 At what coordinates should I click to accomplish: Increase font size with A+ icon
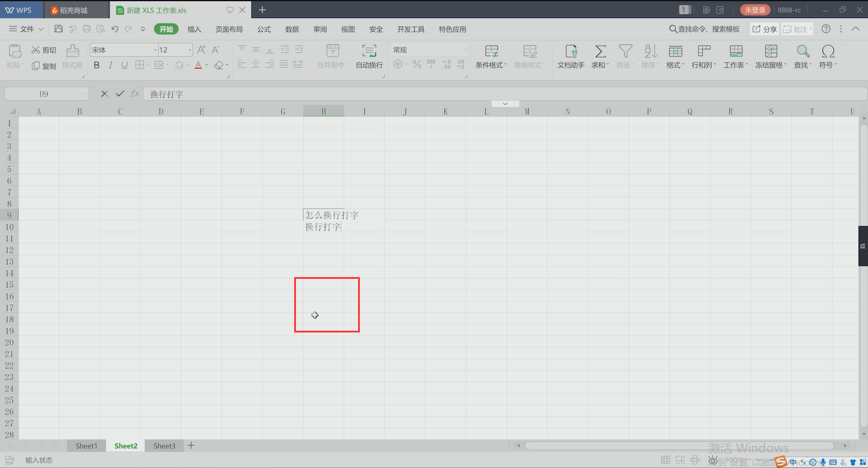(201, 50)
